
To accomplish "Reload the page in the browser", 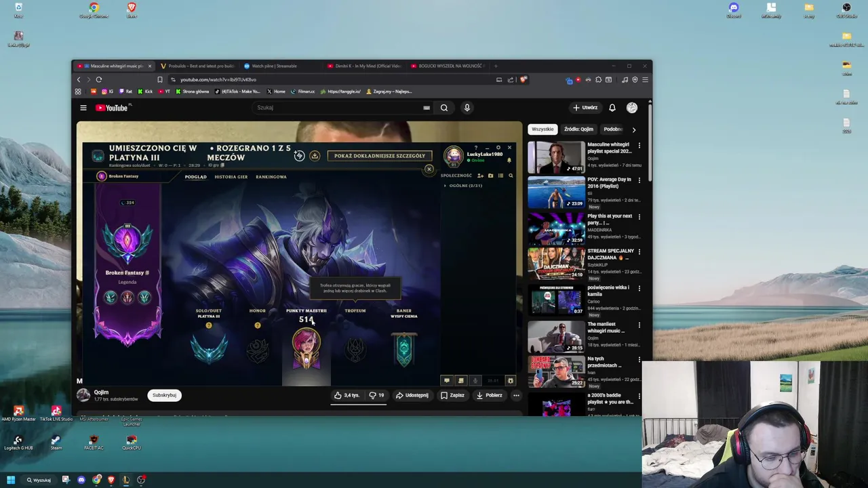I will pos(98,79).
